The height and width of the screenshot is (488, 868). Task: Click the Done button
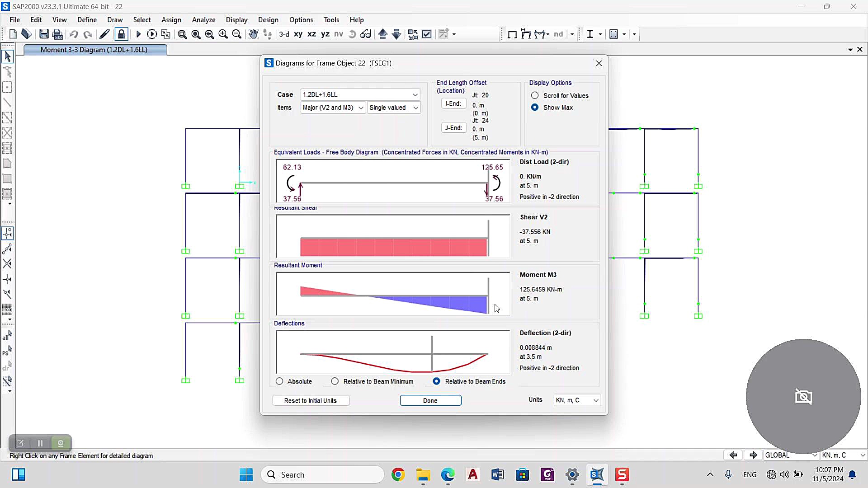coord(430,401)
